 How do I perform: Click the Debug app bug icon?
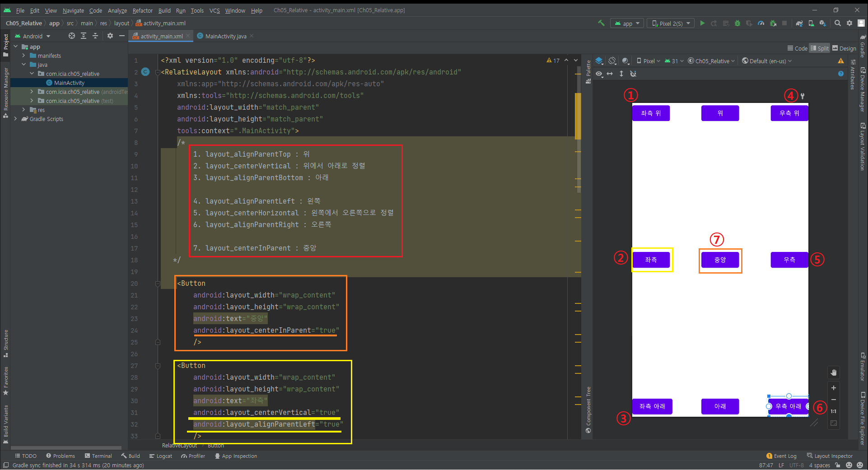pyautogui.click(x=737, y=23)
